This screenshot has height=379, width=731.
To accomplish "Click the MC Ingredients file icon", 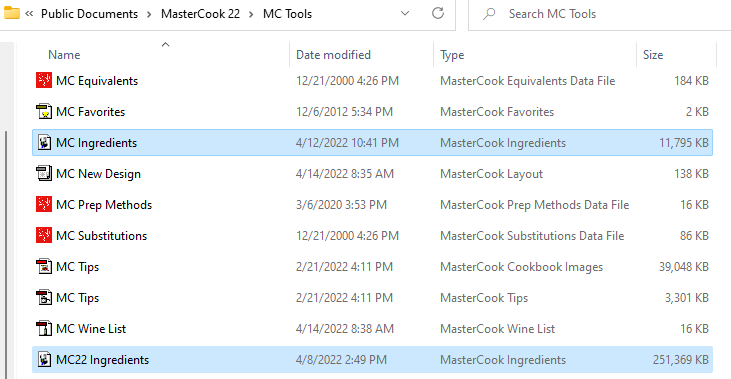I will coord(44,142).
